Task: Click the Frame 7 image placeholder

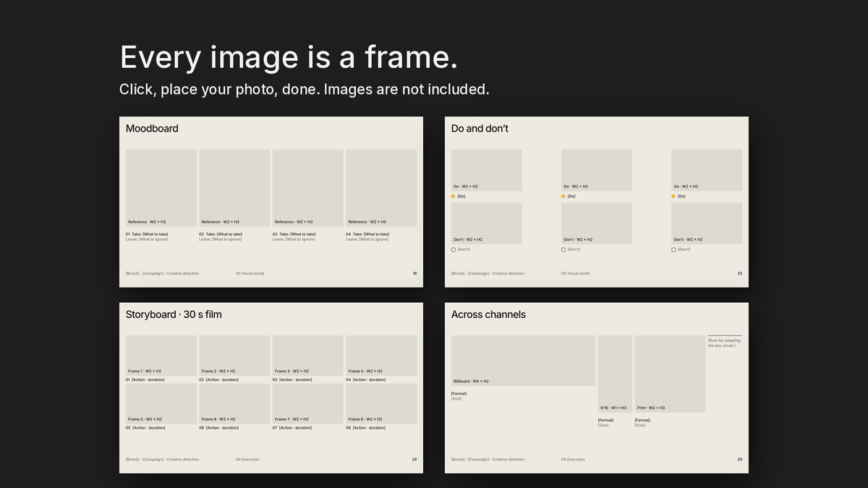Action: (308, 403)
